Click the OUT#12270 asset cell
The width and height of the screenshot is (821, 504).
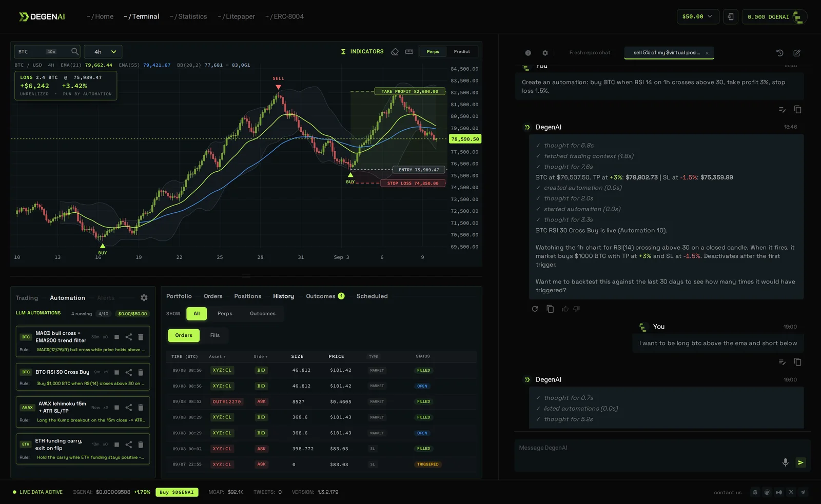point(227,402)
